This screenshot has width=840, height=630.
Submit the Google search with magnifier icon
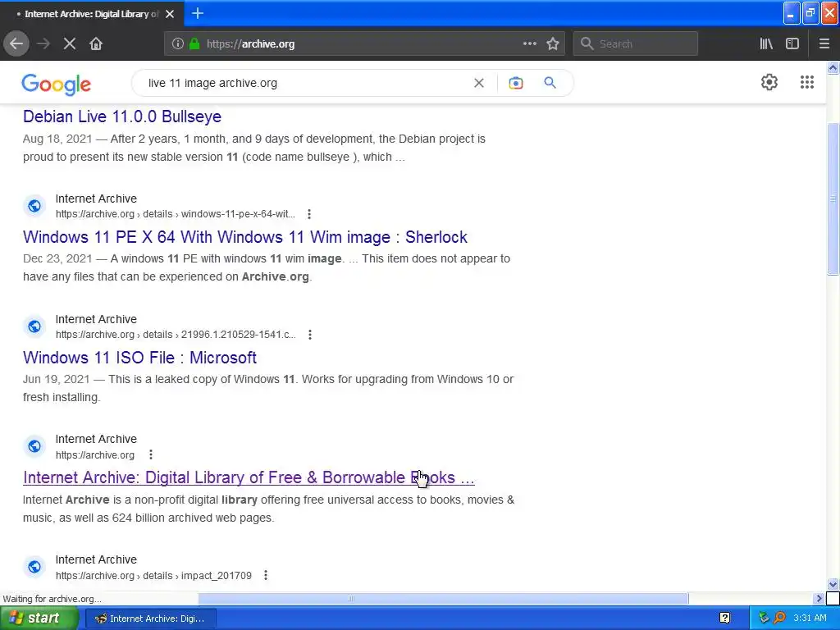[550, 83]
